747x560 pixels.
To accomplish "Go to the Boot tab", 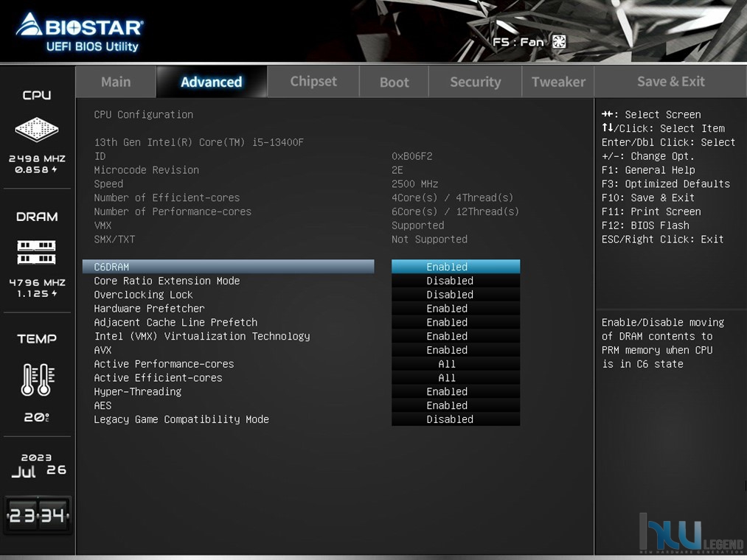I will coord(395,82).
